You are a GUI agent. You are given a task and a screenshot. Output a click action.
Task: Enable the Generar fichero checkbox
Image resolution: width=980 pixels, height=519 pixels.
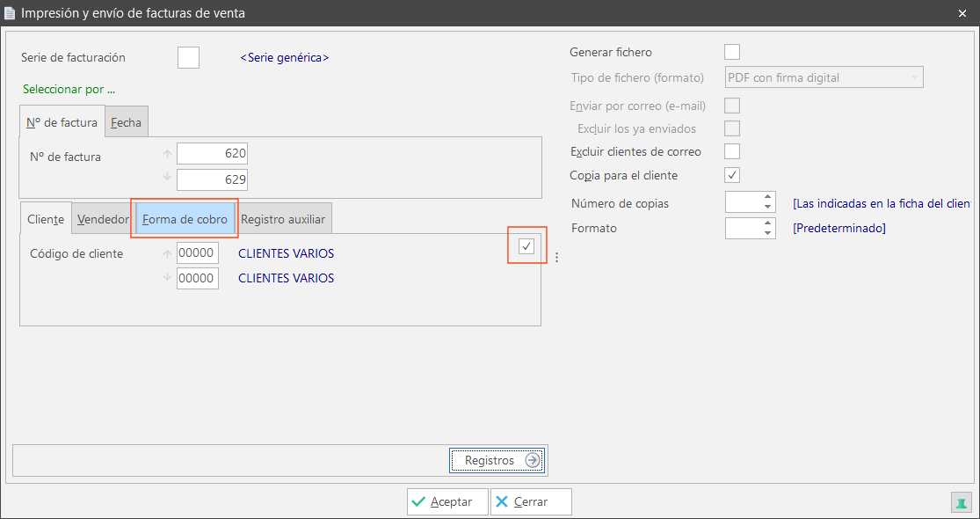pyautogui.click(x=732, y=52)
